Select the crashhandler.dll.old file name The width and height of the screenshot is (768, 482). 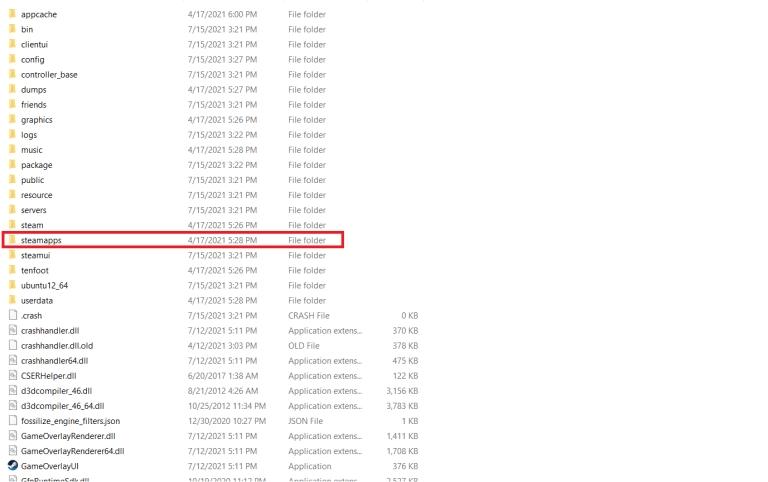click(57, 346)
